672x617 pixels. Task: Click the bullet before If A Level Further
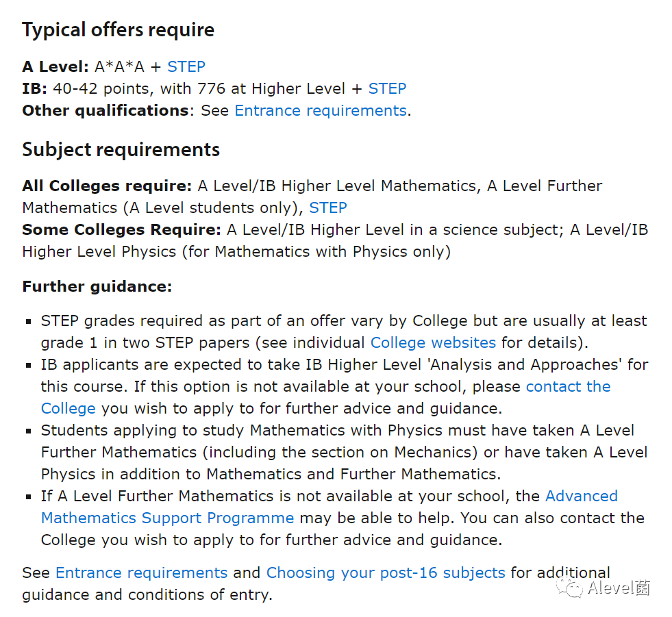(29, 496)
